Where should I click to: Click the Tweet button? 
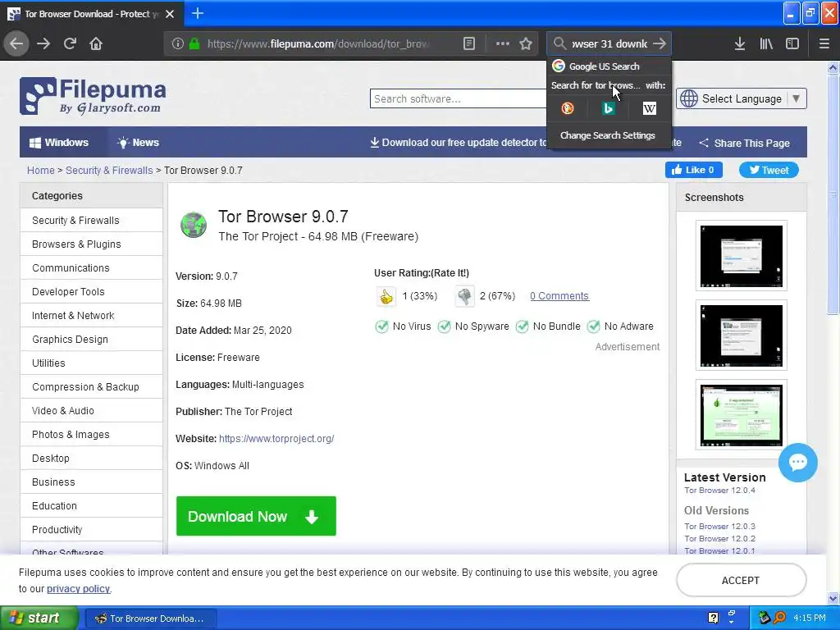[769, 170]
